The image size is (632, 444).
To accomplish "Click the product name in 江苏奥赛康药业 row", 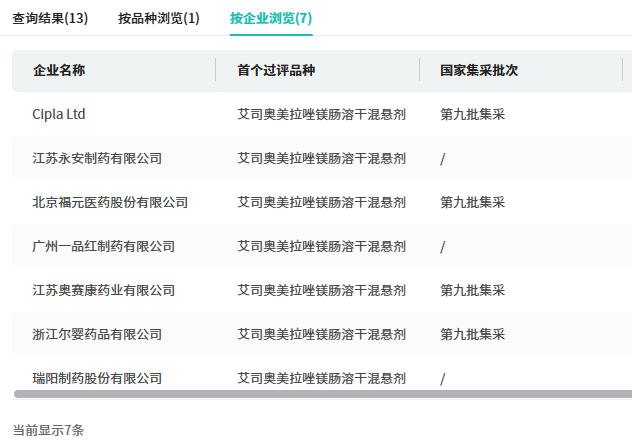I will pos(322,290).
